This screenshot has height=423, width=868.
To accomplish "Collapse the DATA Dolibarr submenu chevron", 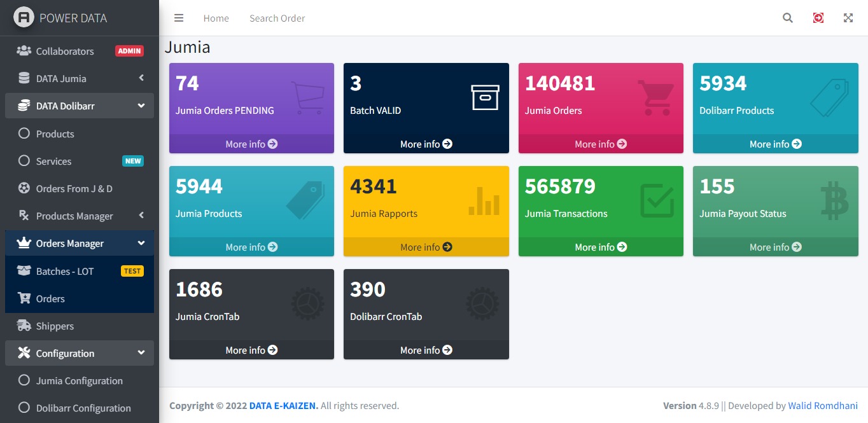I will (x=141, y=106).
